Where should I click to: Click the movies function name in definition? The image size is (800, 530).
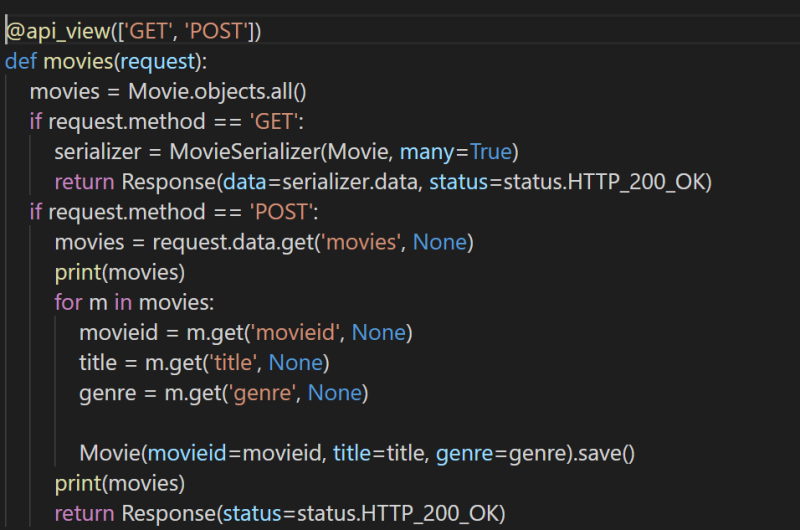(x=75, y=61)
